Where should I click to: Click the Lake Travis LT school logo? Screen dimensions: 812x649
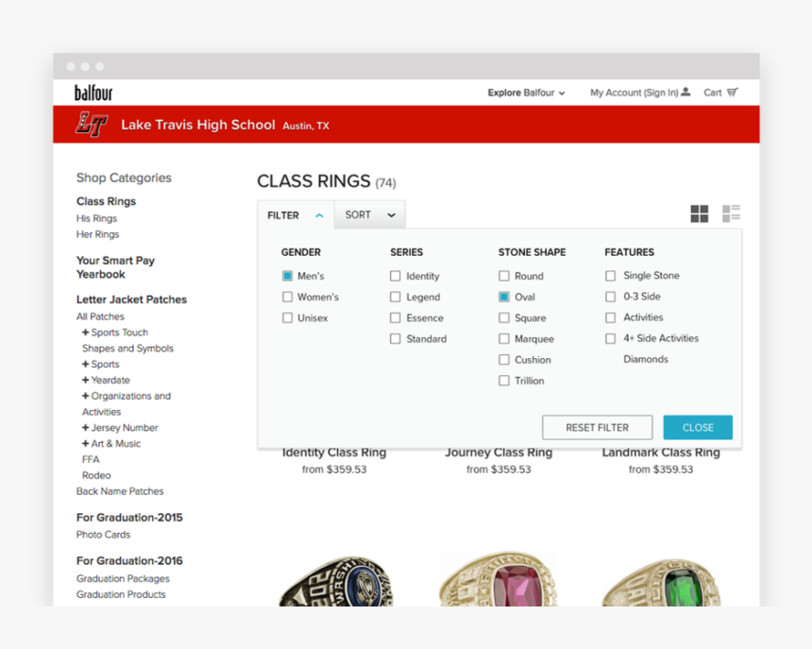pyautogui.click(x=92, y=125)
